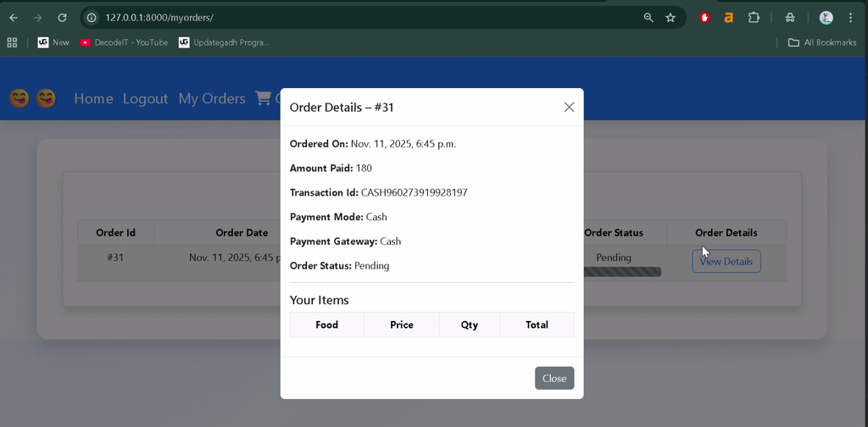Click the first emoji logo in navbar
This screenshot has width=868, height=427.
(x=19, y=98)
